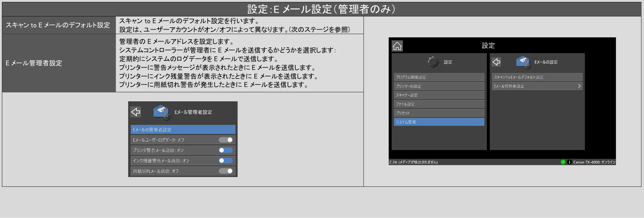Click Canon TX-4000: オンライン status text

[594, 162]
